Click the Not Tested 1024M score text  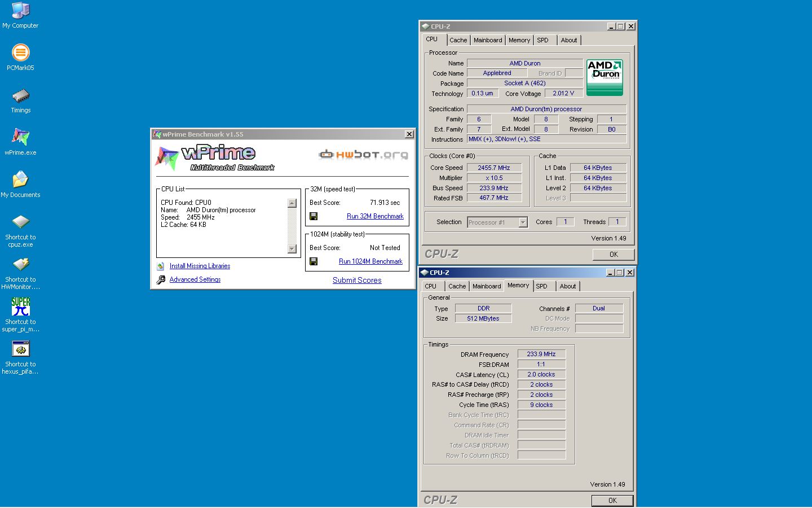click(x=385, y=248)
